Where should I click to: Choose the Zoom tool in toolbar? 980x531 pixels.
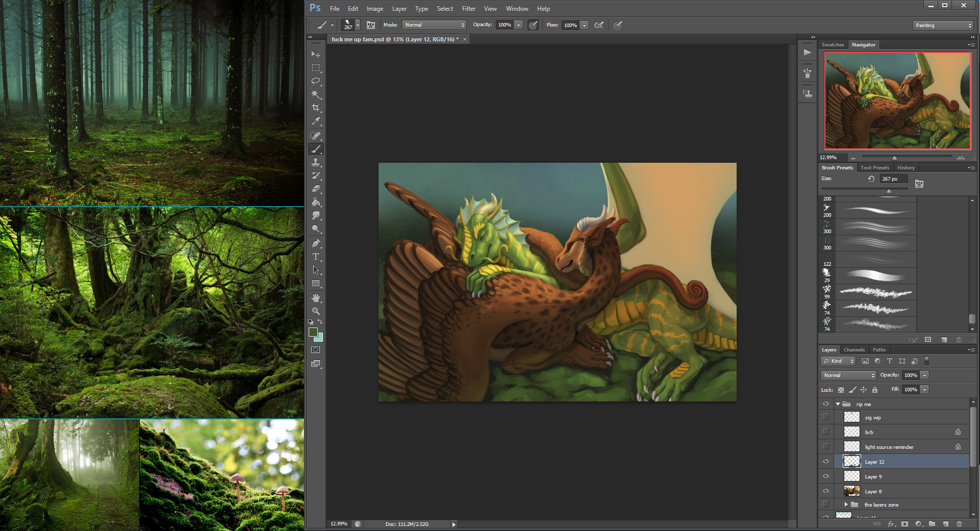316,311
